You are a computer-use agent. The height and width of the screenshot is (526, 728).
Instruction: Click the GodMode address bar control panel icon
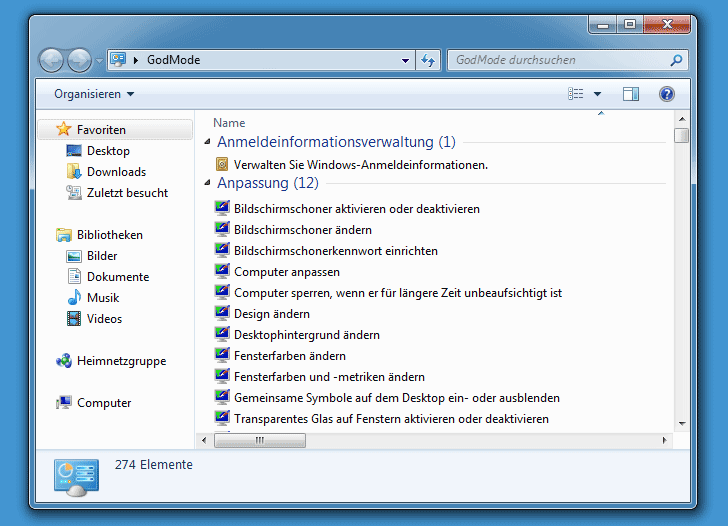point(118,59)
